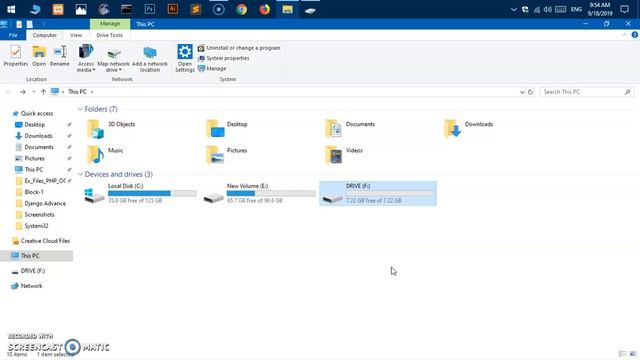Collapse the ribbon with arrow
Viewport: 640px width, 360px height.
pyautogui.click(x=624, y=35)
